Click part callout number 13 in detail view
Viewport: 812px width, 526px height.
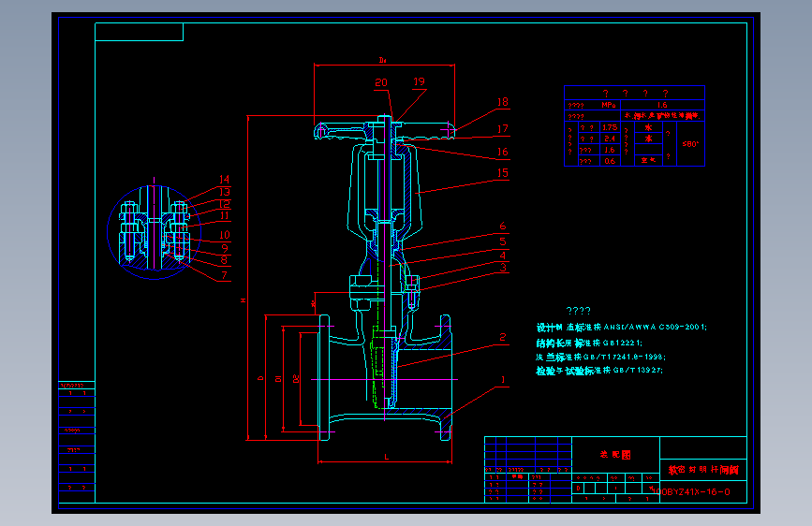(x=224, y=192)
